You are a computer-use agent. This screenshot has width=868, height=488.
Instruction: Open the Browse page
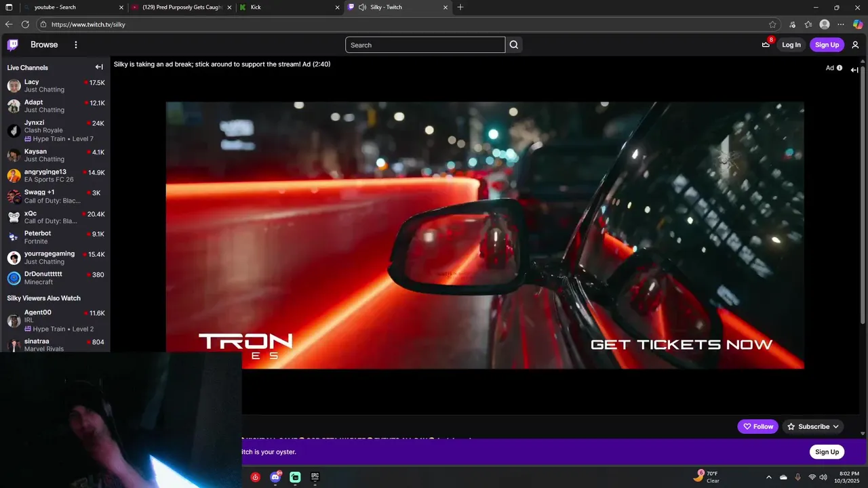(44, 45)
